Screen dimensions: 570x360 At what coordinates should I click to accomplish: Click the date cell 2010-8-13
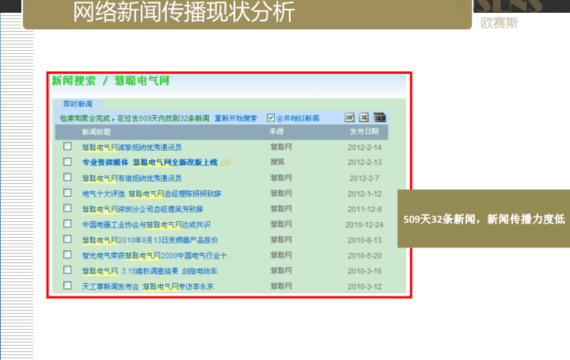click(365, 240)
